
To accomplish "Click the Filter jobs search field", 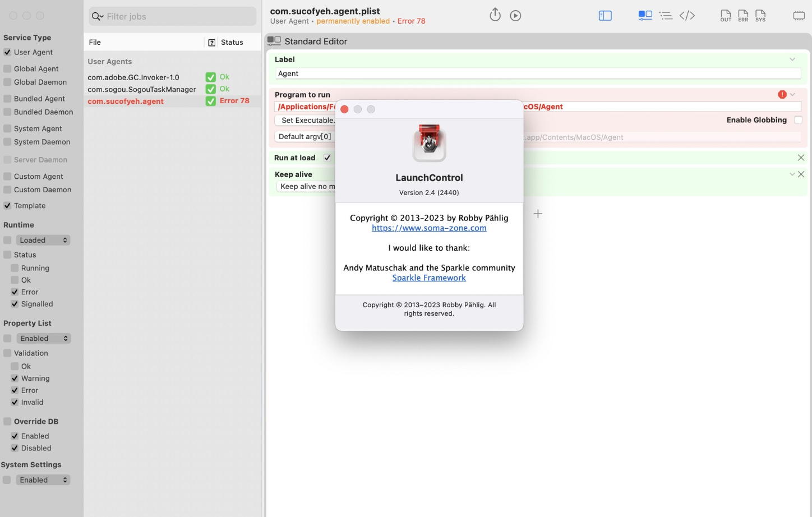I will (172, 16).
